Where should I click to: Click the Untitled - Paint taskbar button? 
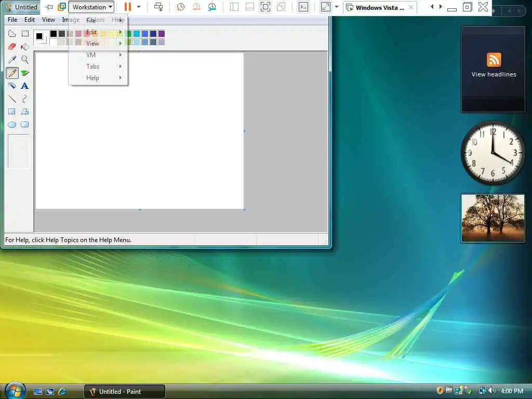125,392
